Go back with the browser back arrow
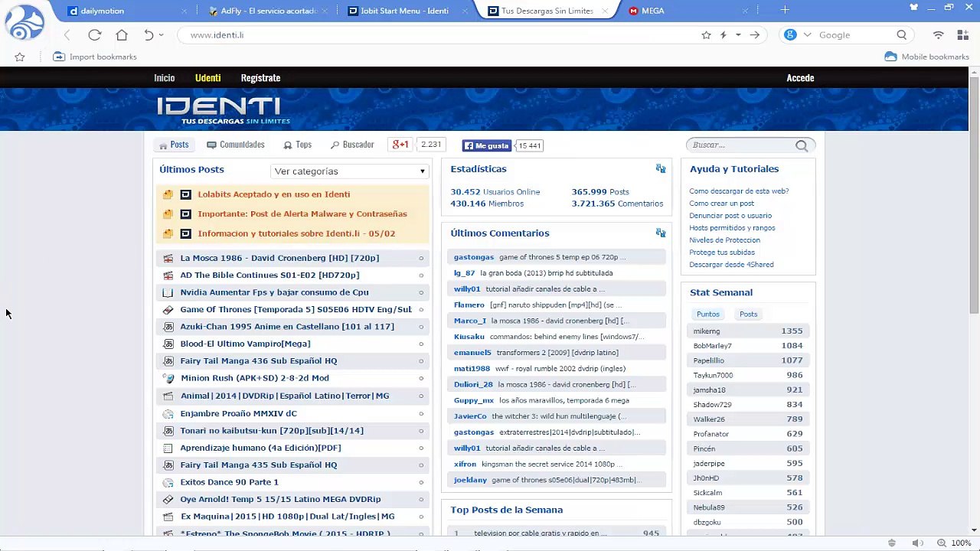 pos(67,35)
